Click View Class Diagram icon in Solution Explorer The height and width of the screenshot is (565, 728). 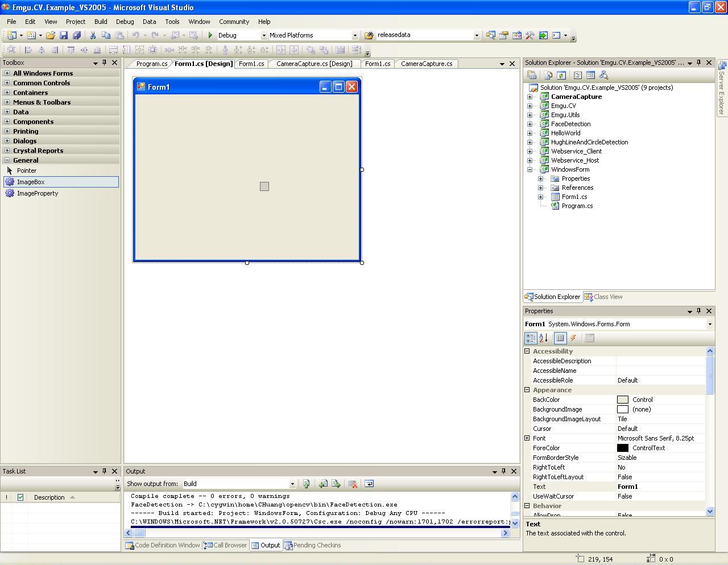pos(604,75)
